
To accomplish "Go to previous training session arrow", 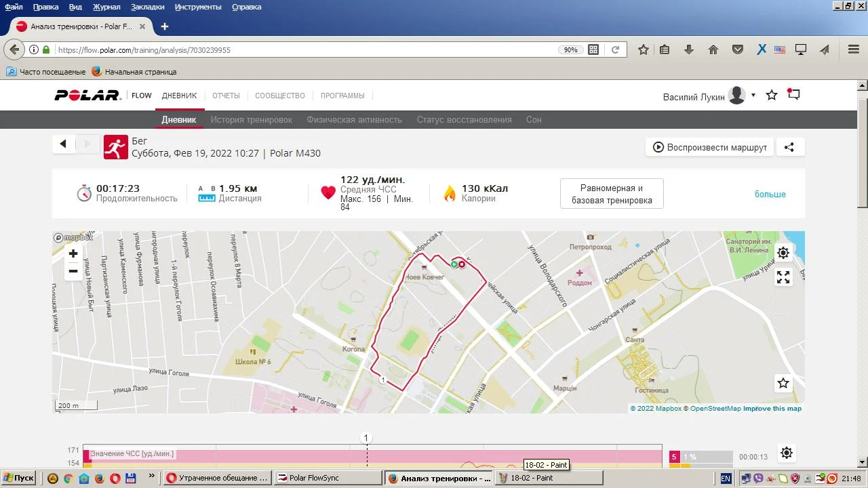I will 63,144.
